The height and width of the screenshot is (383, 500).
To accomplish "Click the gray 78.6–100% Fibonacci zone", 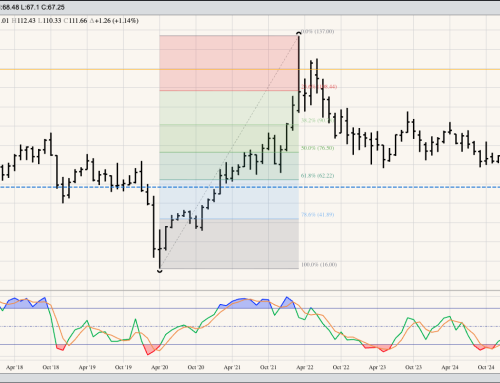I will pos(229,244).
